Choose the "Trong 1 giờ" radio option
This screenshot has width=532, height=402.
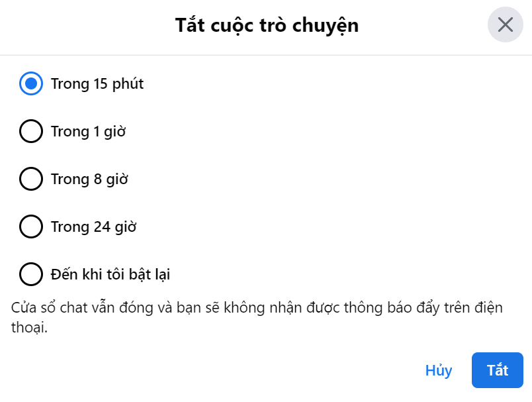[31, 132]
